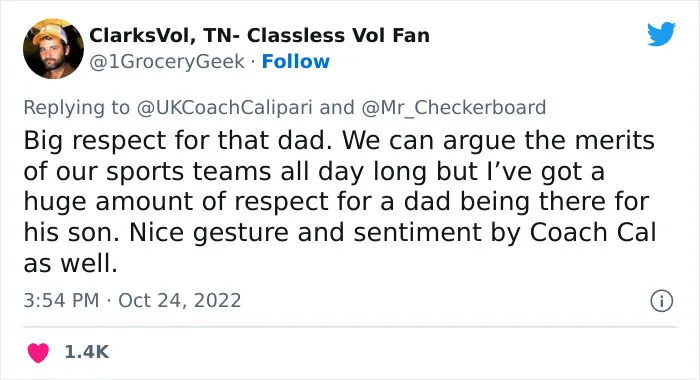
Task: Click the tweet line starting "huge amount"
Action: (336, 202)
